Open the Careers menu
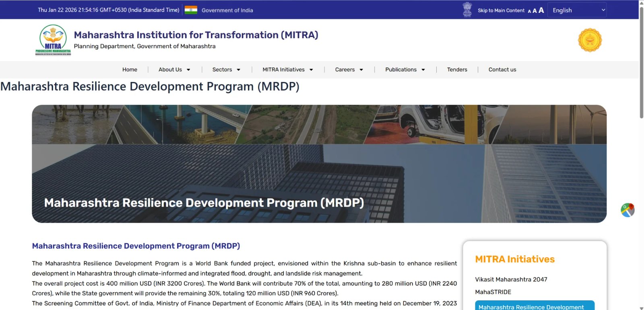Image resolution: width=644 pixels, height=310 pixels. click(x=345, y=70)
